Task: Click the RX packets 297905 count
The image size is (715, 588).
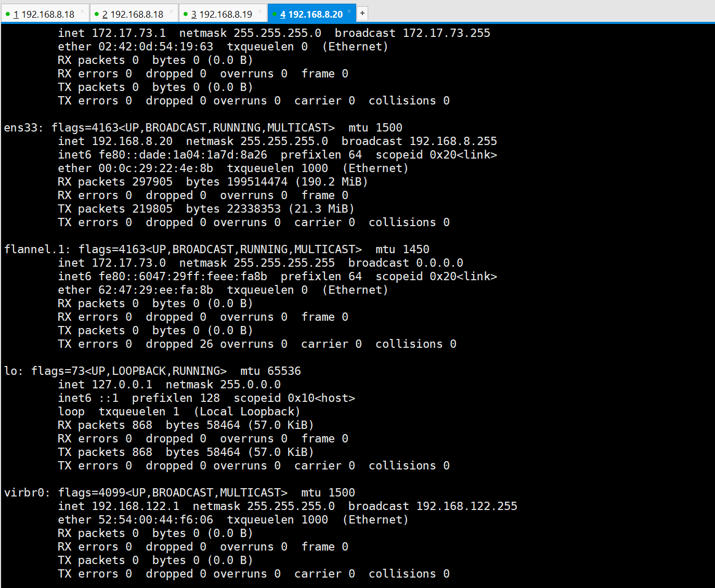Action: tap(152, 182)
